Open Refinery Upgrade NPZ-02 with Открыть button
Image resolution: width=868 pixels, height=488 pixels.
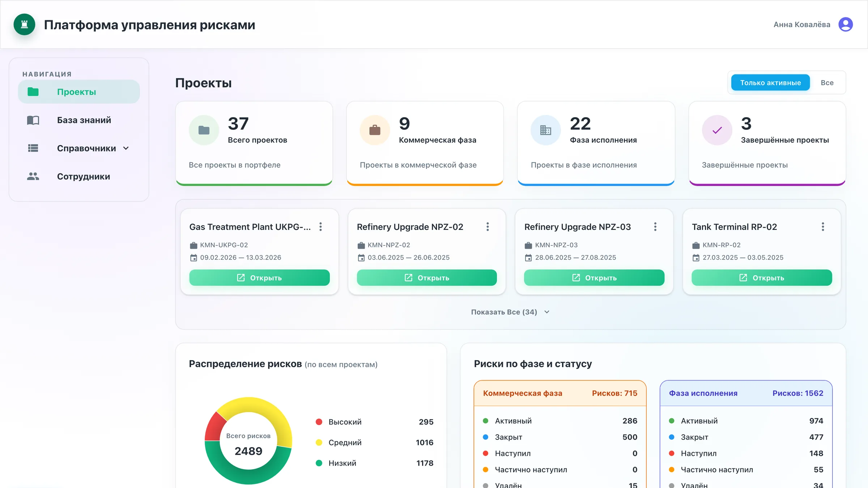point(427,278)
